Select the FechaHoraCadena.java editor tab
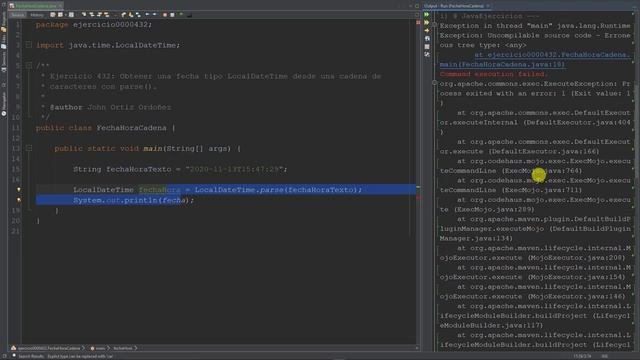Image resolution: width=640 pixels, height=360 pixels. 36,6
